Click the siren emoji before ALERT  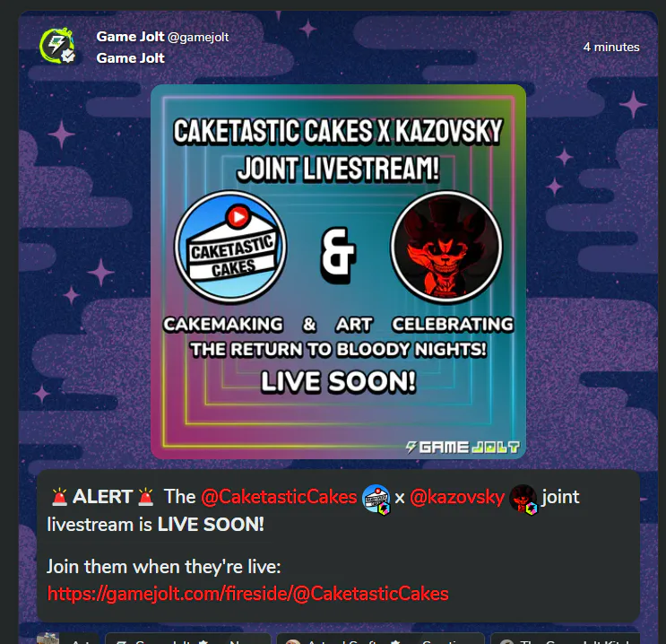click(59, 497)
